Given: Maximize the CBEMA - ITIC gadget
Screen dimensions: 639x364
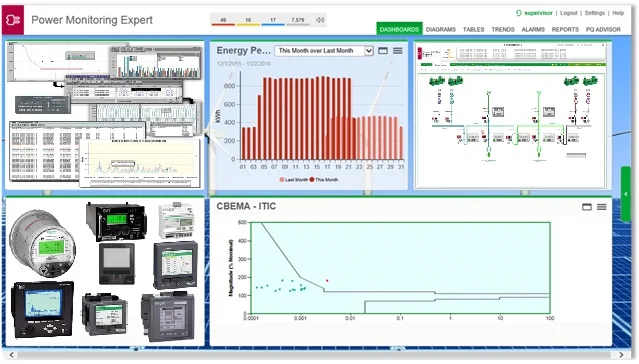Looking at the screenshot, I should [x=587, y=207].
